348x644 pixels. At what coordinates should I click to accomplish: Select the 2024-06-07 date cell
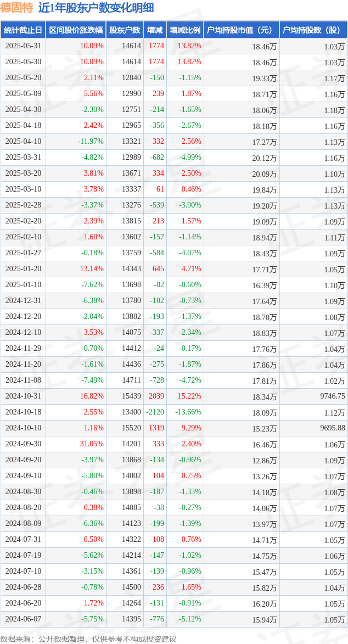point(23,619)
